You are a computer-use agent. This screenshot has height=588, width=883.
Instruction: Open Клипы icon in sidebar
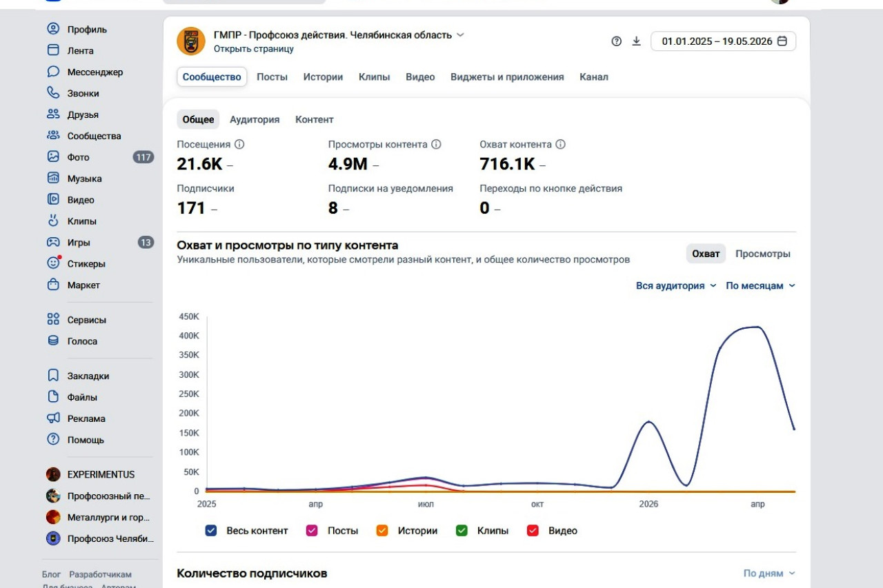pos(53,221)
